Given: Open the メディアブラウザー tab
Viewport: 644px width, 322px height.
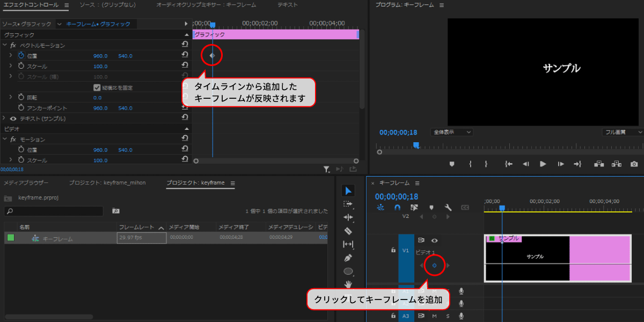Looking at the screenshot, I should click(x=26, y=183).
